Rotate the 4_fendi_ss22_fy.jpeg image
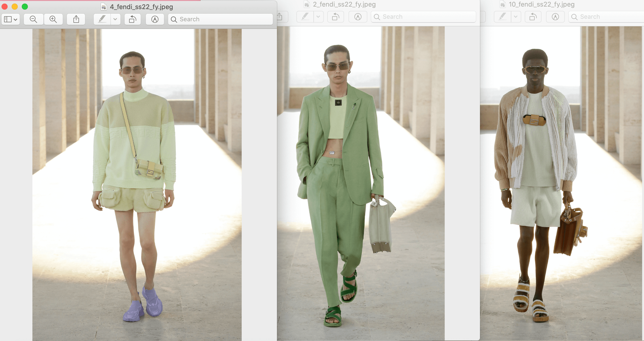 pos(133,19)
